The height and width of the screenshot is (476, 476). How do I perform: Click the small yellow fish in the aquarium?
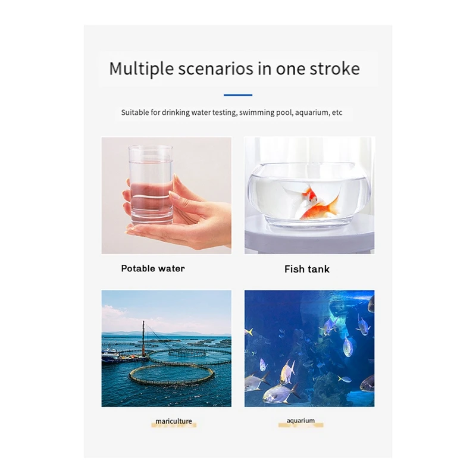click(x=345, y=379)
